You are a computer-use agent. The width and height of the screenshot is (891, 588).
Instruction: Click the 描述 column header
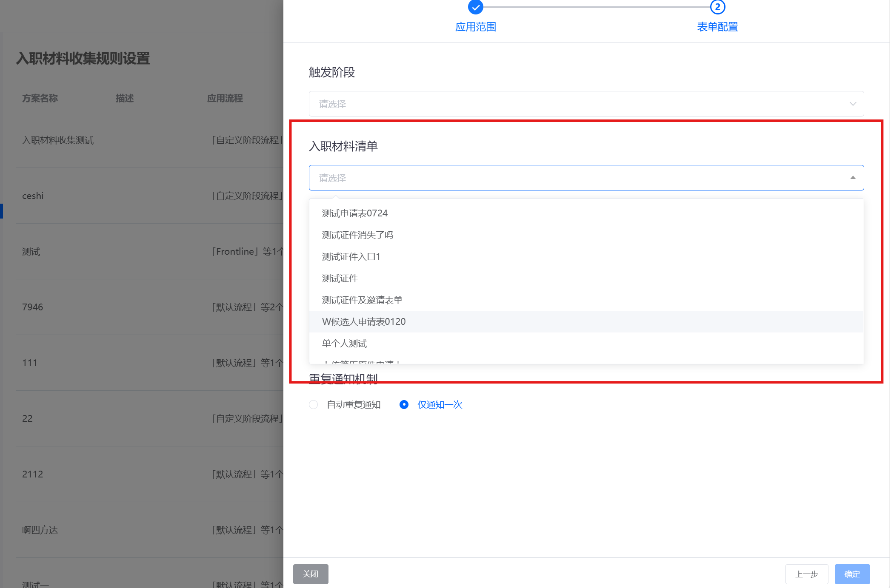(125, 98)
